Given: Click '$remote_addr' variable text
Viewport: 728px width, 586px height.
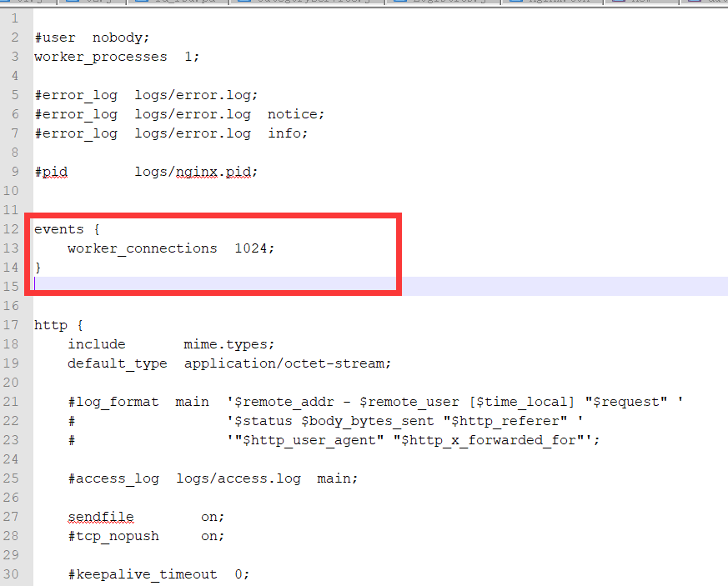Looking at the screenshot, I should click(x=284, y=402).
